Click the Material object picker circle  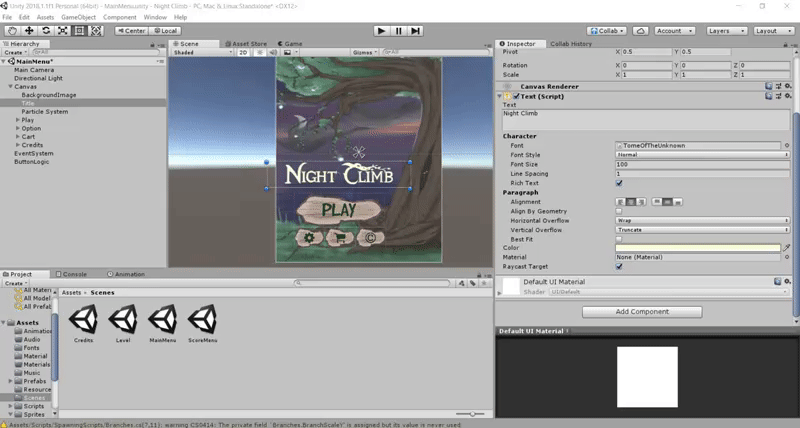(787, 257)
